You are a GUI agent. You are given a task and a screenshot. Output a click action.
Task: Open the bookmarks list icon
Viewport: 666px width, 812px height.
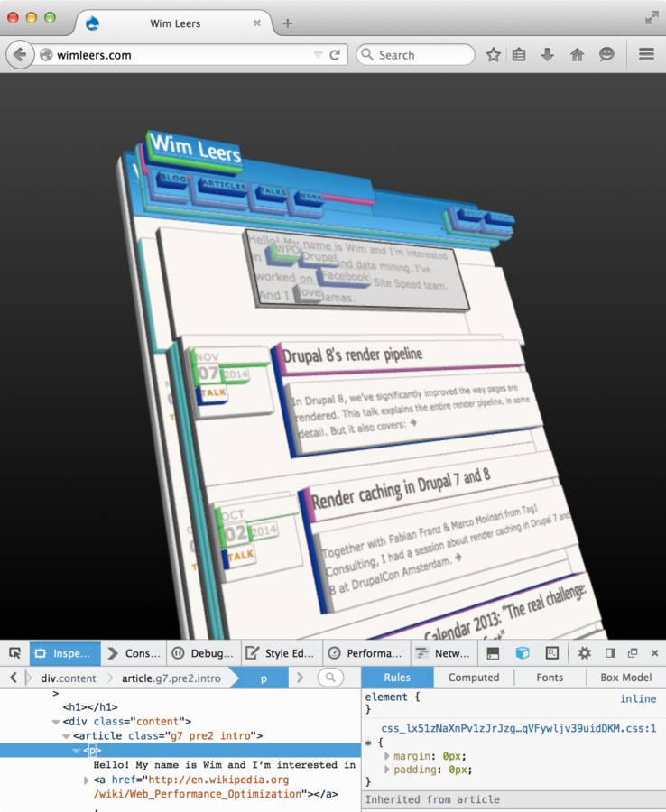tap(519, 54)
